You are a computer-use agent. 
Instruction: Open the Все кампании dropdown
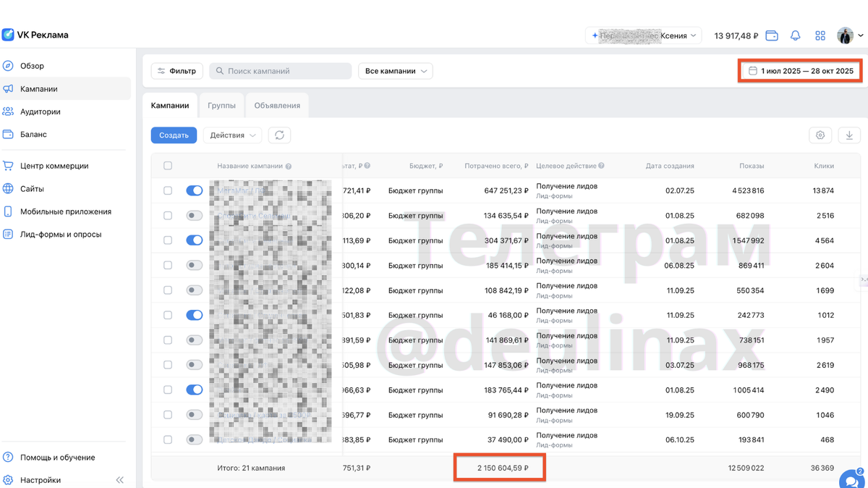pyautogui.click(x=396, y=71)
